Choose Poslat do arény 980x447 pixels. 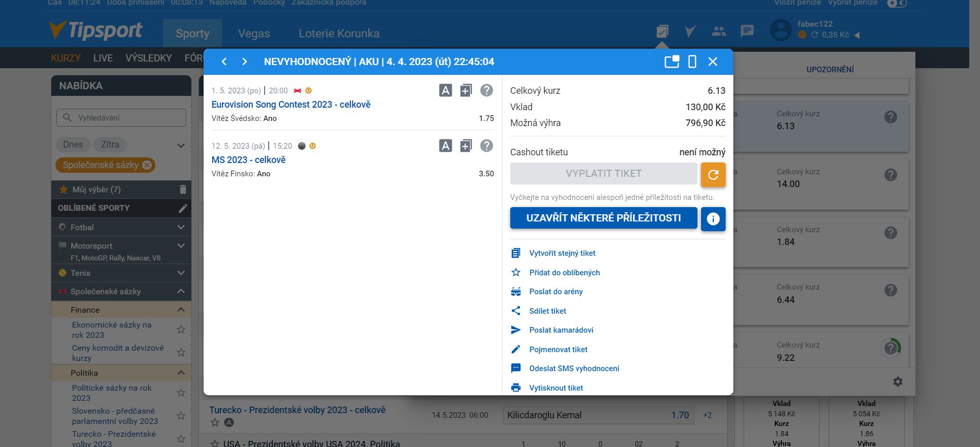pyautogui.click(x=556, y=292)
